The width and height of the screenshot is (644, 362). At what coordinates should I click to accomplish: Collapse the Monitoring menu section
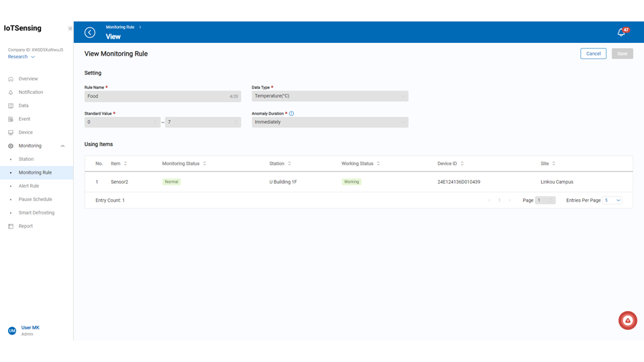coord(62,145)
